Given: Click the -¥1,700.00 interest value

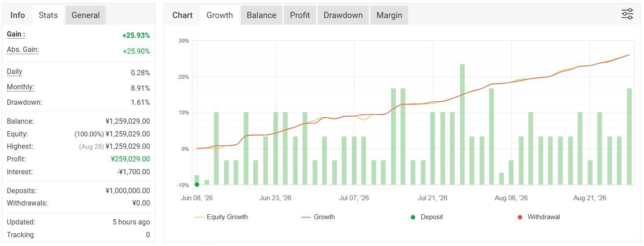Looking at the screenshot, I should [133, 172].
